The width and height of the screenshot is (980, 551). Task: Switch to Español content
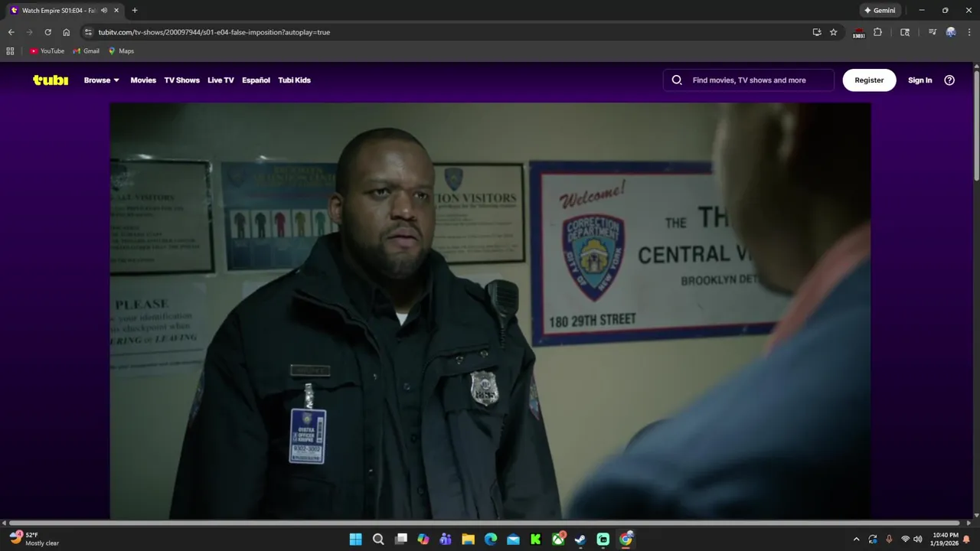256,80
